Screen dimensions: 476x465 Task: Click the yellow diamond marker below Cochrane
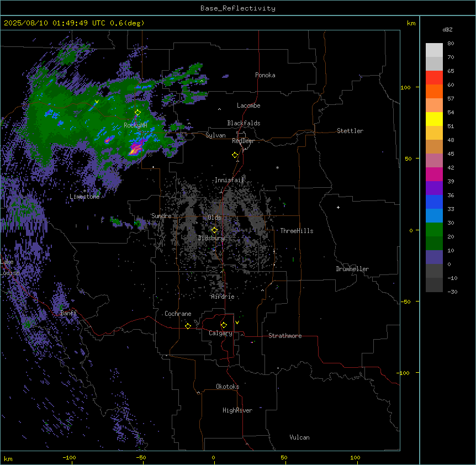coord(188,326)
